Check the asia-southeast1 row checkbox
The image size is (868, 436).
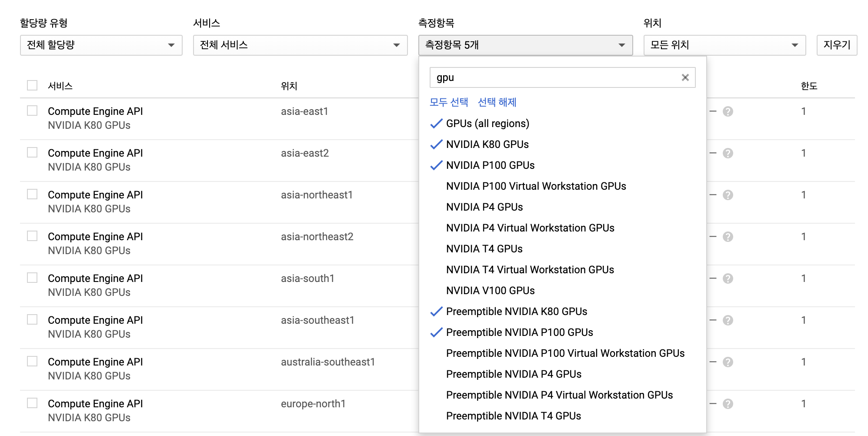tap(32, 319)
